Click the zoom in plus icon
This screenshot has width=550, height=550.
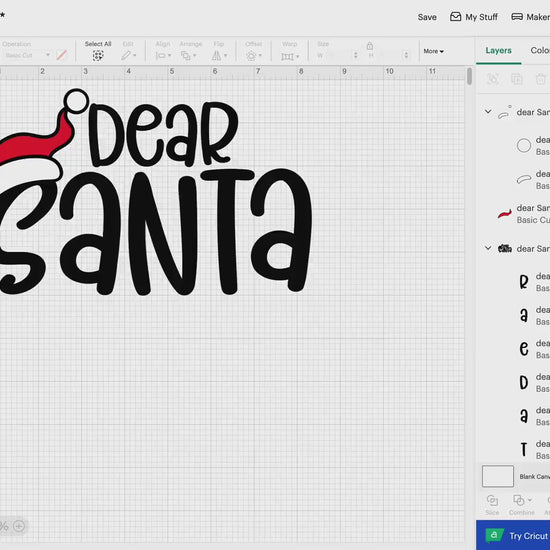pos(19,526)
